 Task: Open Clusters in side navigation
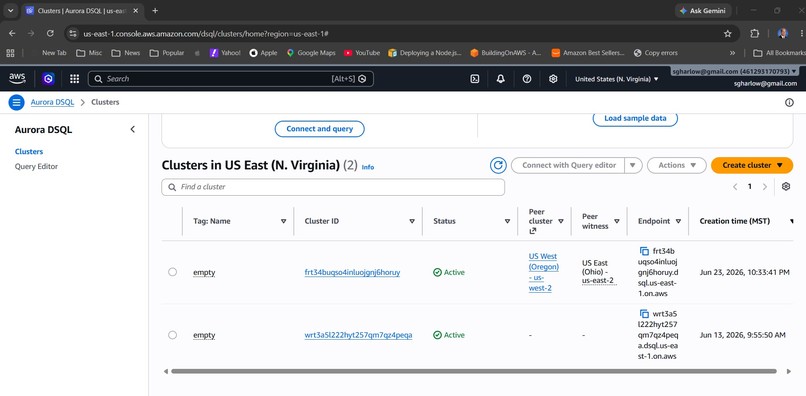tap(29, 152)
